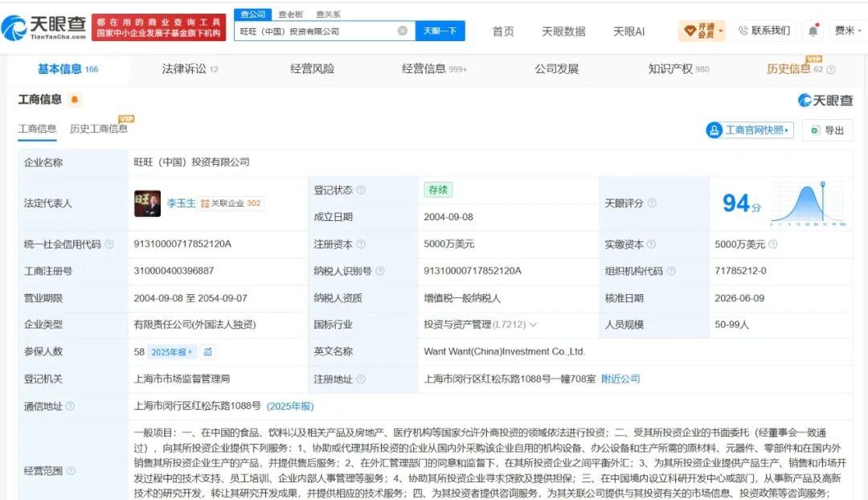Click help icon next to 通信地址
The image size is (868, 500).
70,407
